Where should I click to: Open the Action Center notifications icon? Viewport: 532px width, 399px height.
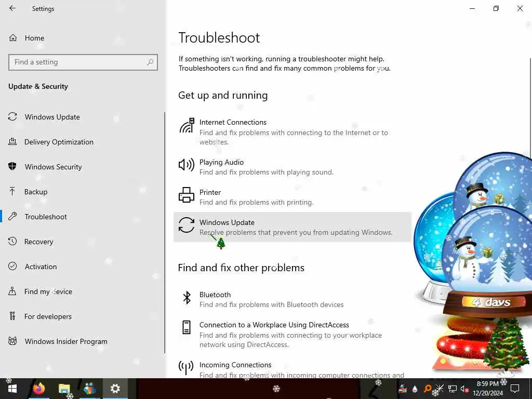515,389
